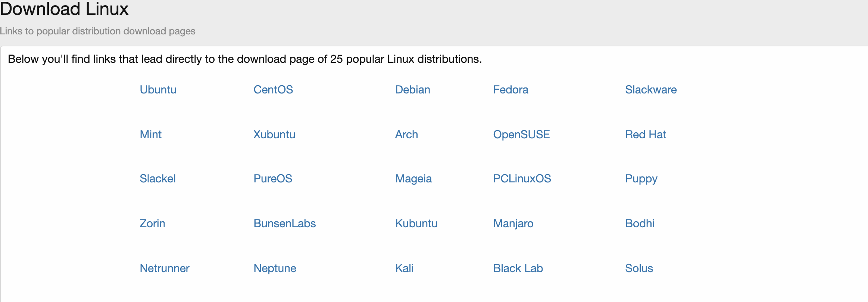Open the Slackel download link

(x=157, y=179)
